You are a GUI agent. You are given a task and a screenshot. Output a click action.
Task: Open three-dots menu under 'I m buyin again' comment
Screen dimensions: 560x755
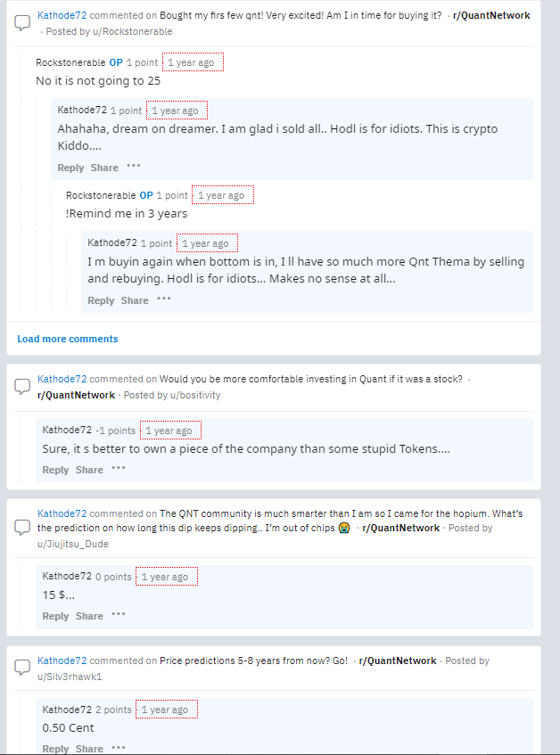coord(164,299)
